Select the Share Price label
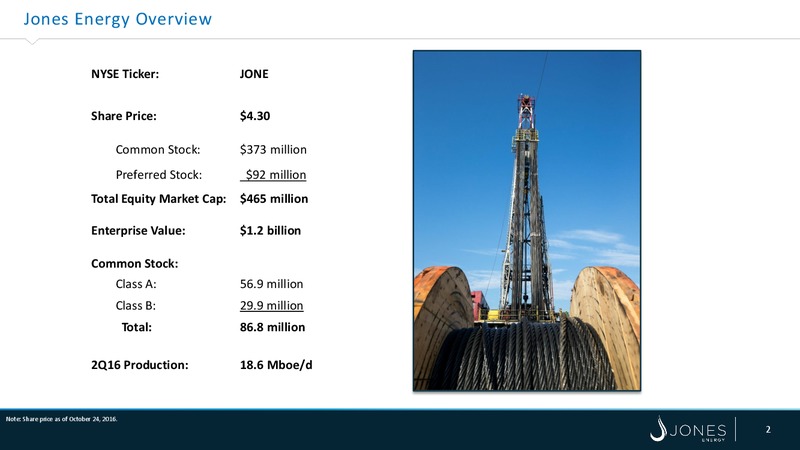 coord(124,116)
